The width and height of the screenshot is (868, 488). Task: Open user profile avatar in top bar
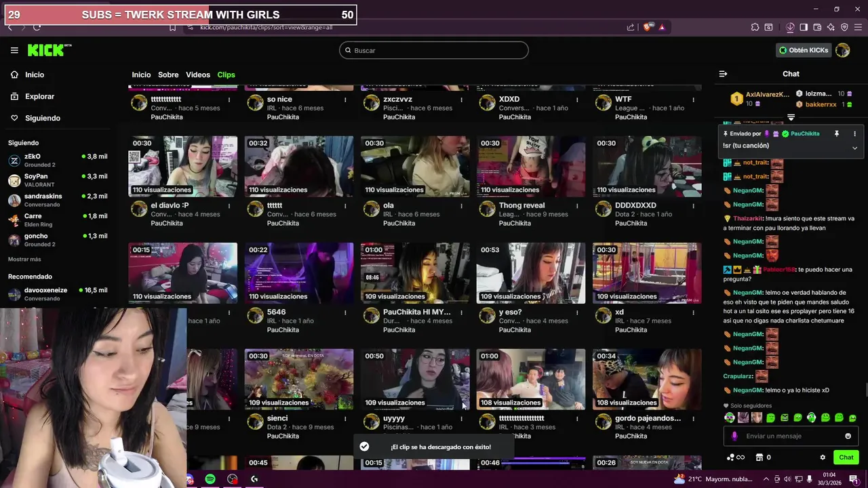pyautogui.click(x=842, y=50)
